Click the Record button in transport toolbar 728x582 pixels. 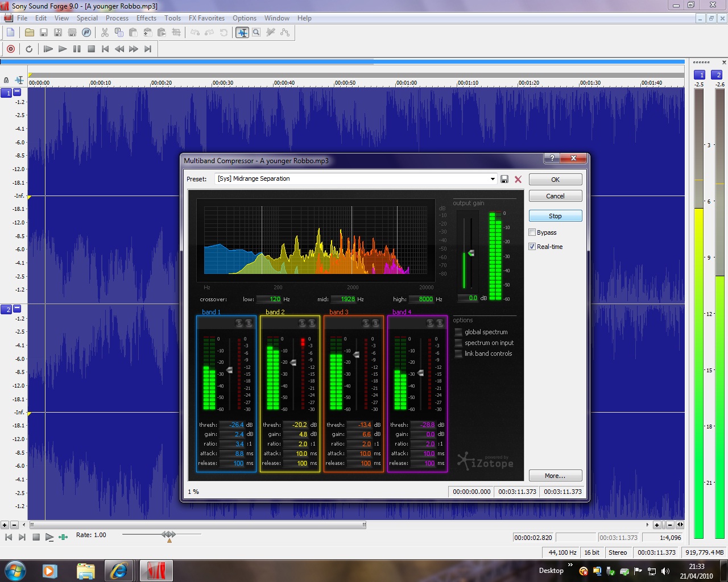tap(11, 49)
